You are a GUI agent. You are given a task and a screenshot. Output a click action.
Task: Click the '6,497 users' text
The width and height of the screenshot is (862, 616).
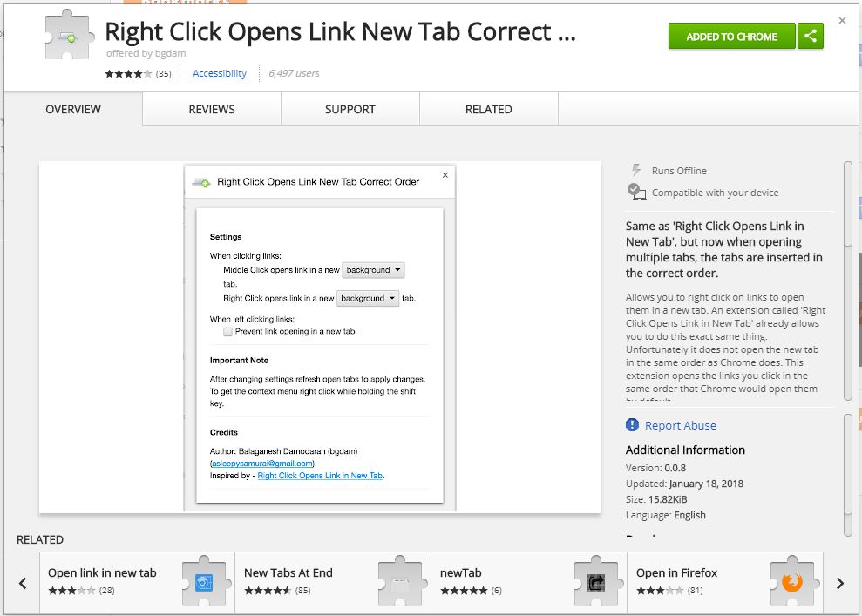click(294, 73)
